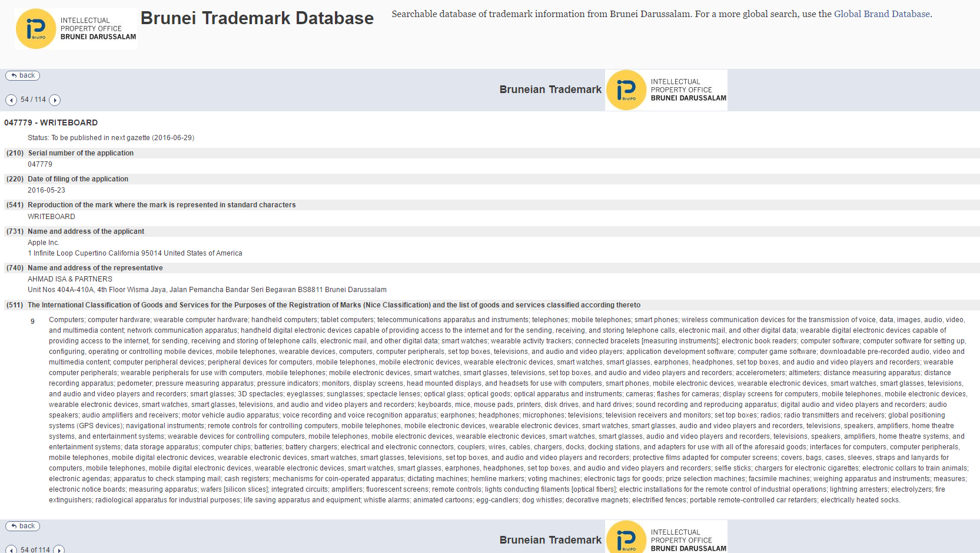Click next arrow beside "54 of 114"
The height and width of the screenshot is (553, 980).
pos(59,550)
